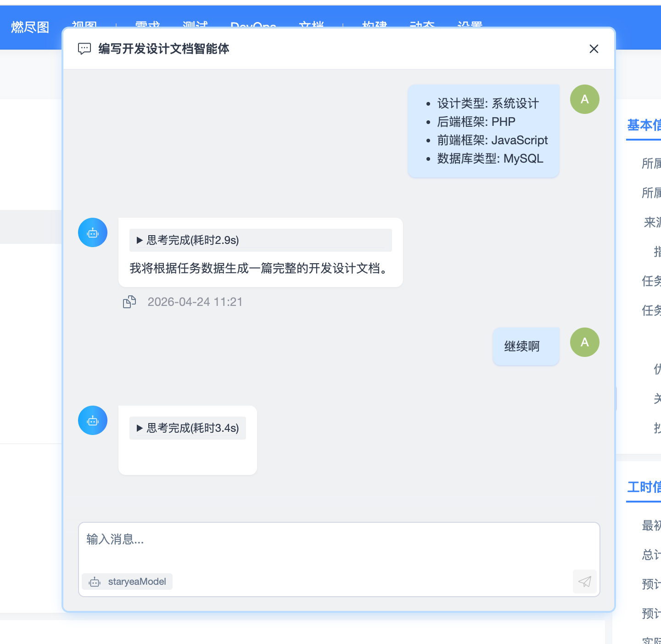The height and width of the screenshot is (644, 661).
Task: Click the user avatar A next to the 设计类型 message
Action: pos(585,99)
